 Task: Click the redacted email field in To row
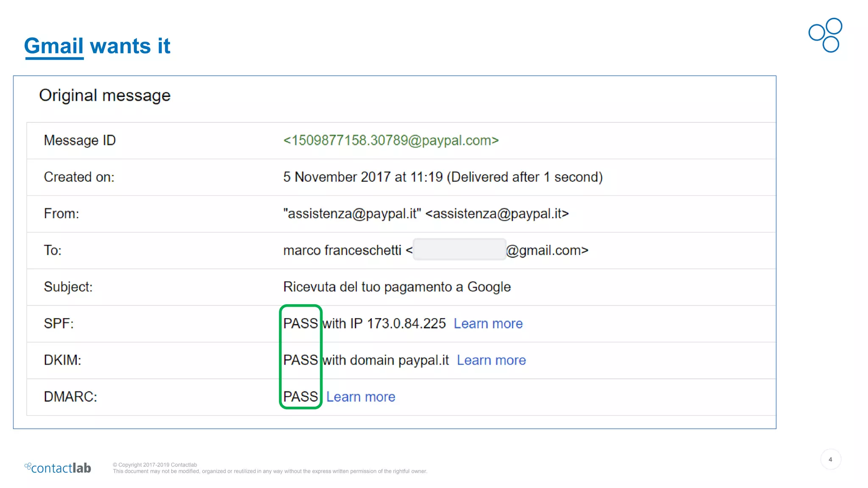[x=459, y=249]
